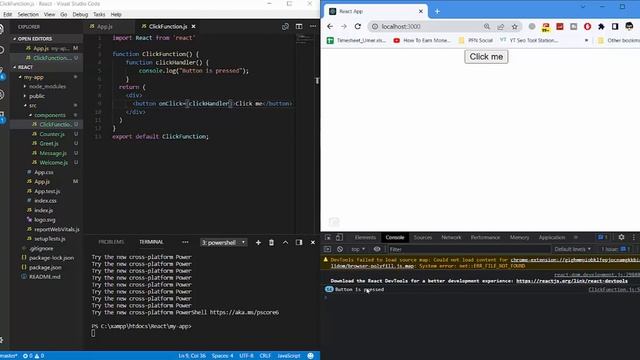Open the Timesheet bookmark
The image size is (640, 360).
[356, 40]
